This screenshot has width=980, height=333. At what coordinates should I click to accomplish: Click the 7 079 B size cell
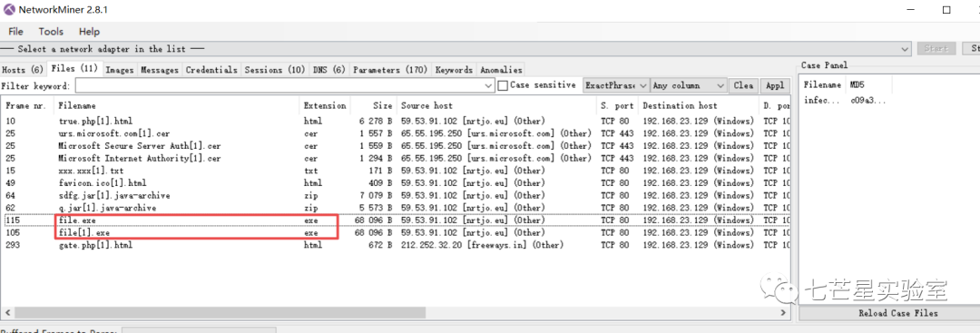[375, 196]
